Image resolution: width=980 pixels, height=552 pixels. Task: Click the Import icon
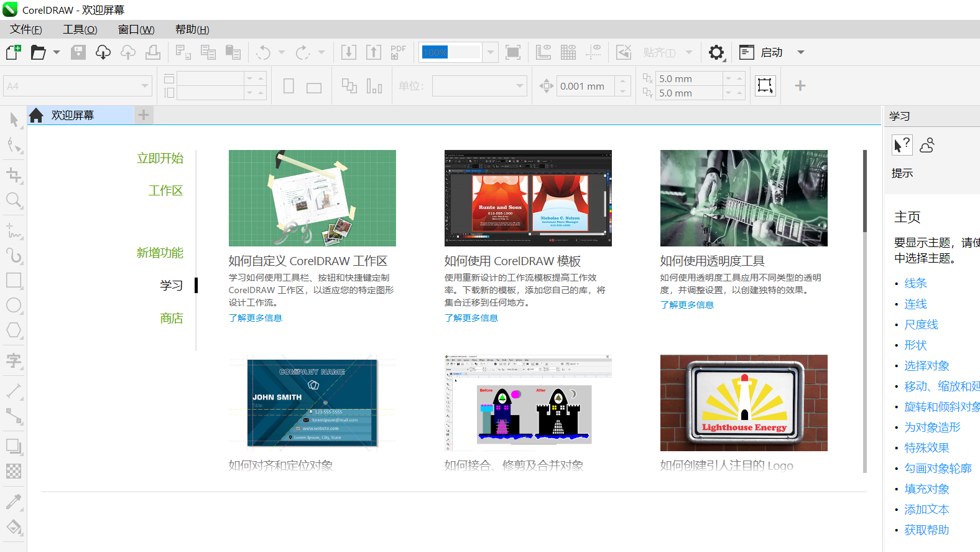349,52
